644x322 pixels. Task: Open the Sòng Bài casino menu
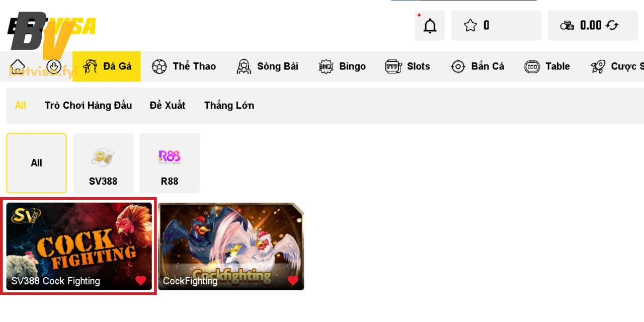(267, 66)
